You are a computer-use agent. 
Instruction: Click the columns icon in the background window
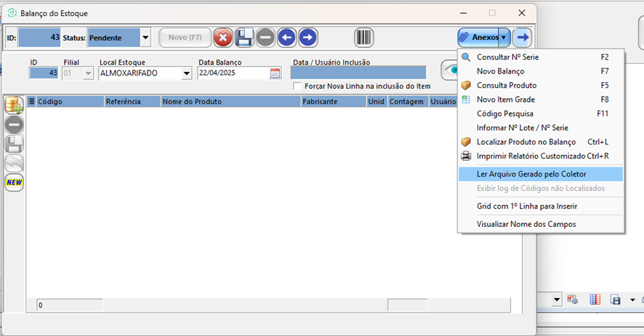[x=595, y=300]
